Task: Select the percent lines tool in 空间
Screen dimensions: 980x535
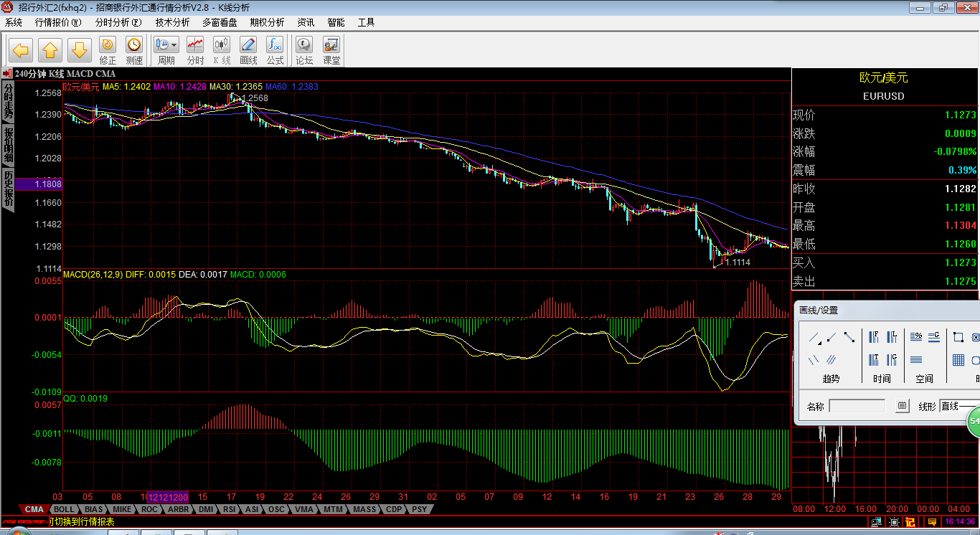Action: pyautogui.click(x=916, y=337)
